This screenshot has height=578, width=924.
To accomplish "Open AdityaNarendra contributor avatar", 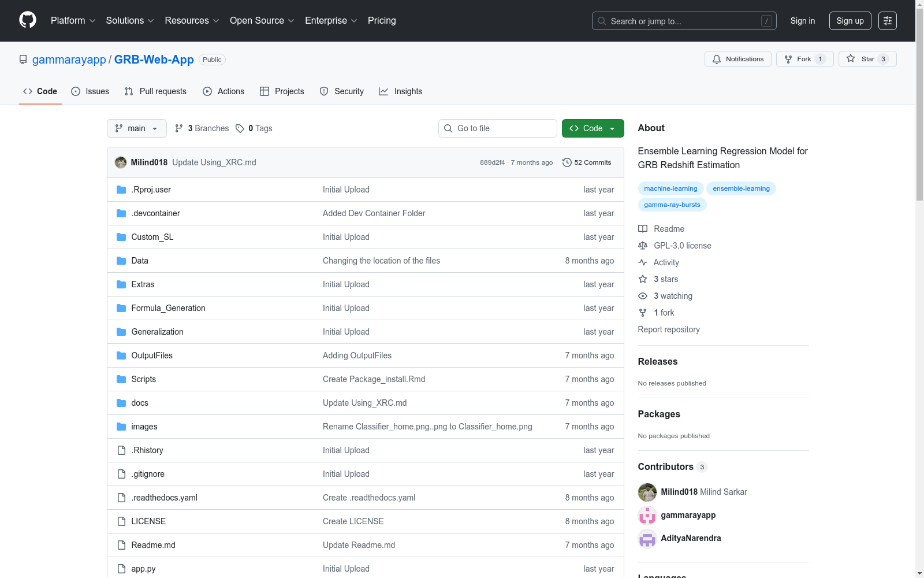I will [647, 538].
